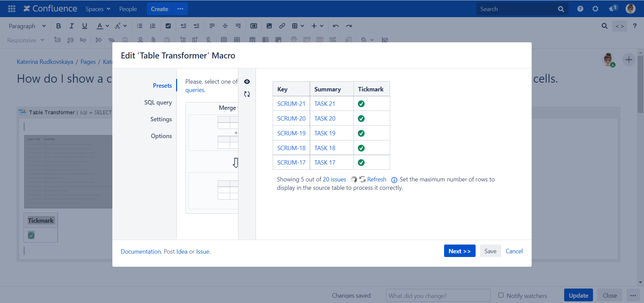The height and width of the screenshot is (303, 644).
Task: Open the Confluence settings gear
Action: (x=595, y=9)
